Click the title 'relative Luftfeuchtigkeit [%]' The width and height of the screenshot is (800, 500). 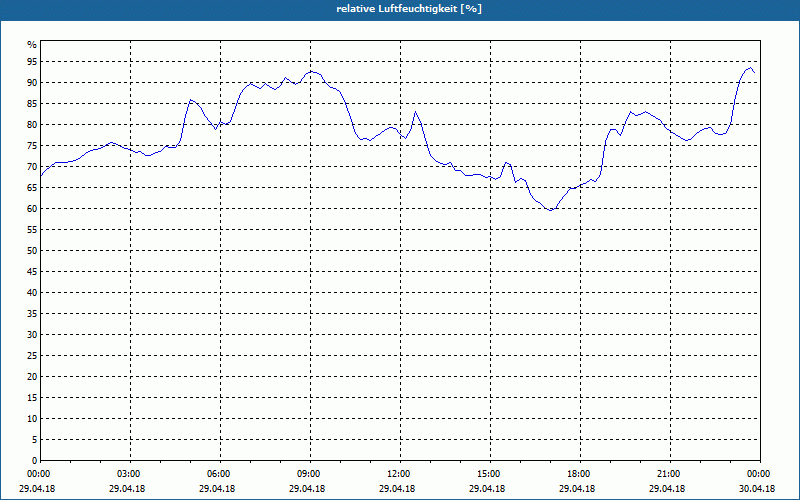(x=409, y=9)
